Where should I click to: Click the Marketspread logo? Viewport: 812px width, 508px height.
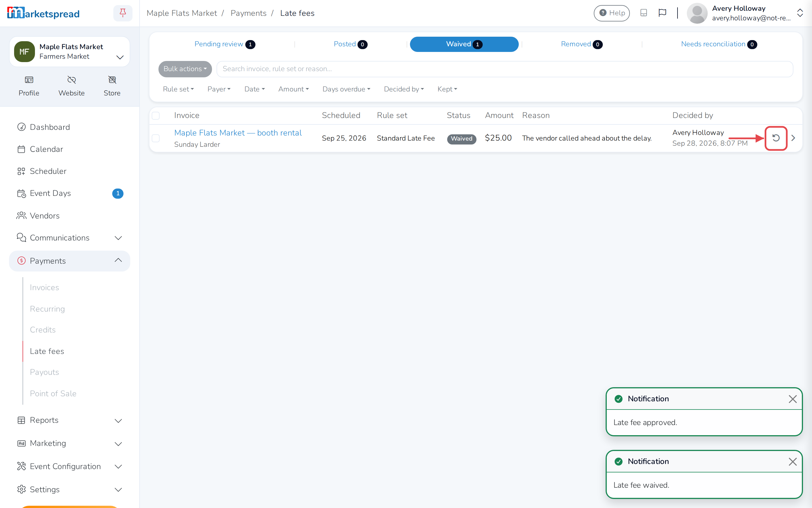43,13
